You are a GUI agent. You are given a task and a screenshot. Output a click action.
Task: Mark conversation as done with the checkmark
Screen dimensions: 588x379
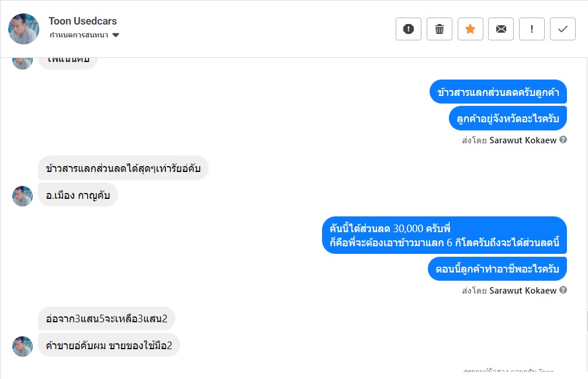point(563,29)
